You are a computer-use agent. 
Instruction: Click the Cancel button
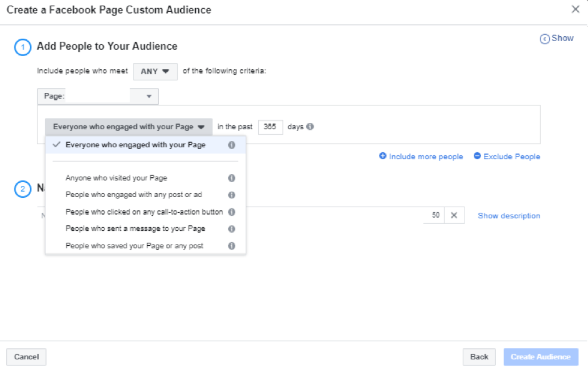pyautogui.click(x=26, y=357)
